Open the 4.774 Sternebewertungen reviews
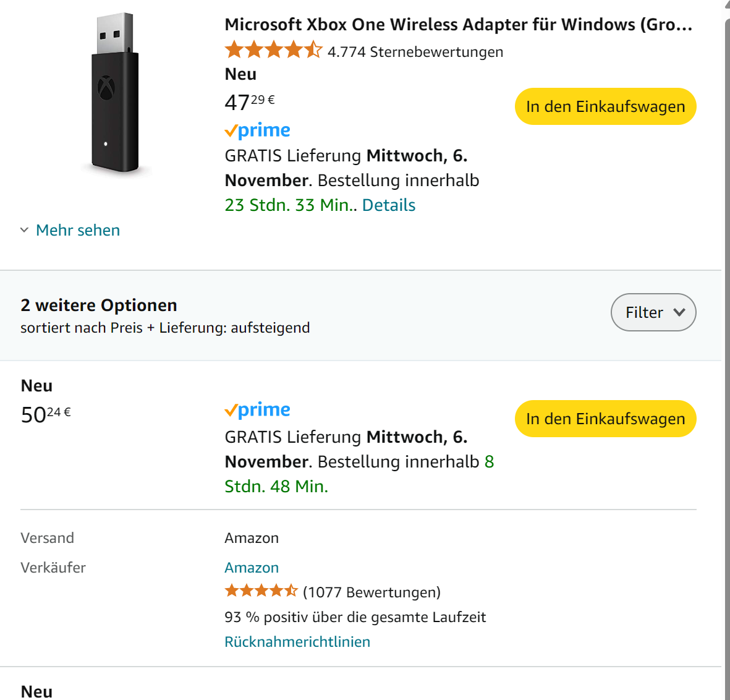This screenshot has width=730, height=700. click(415, 52)
